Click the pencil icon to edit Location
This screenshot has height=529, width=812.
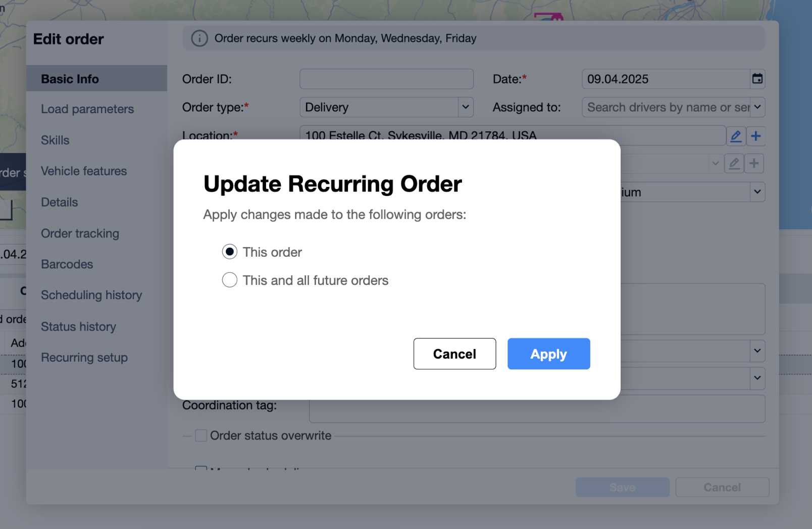coord(736,136)
